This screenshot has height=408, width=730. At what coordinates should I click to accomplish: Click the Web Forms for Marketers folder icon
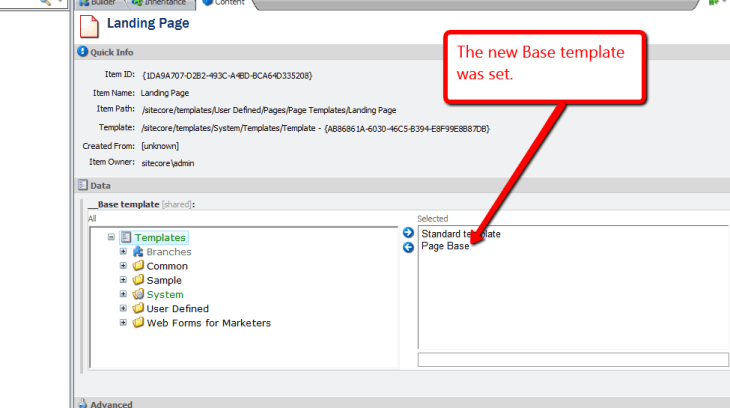[x=138, y=322]
